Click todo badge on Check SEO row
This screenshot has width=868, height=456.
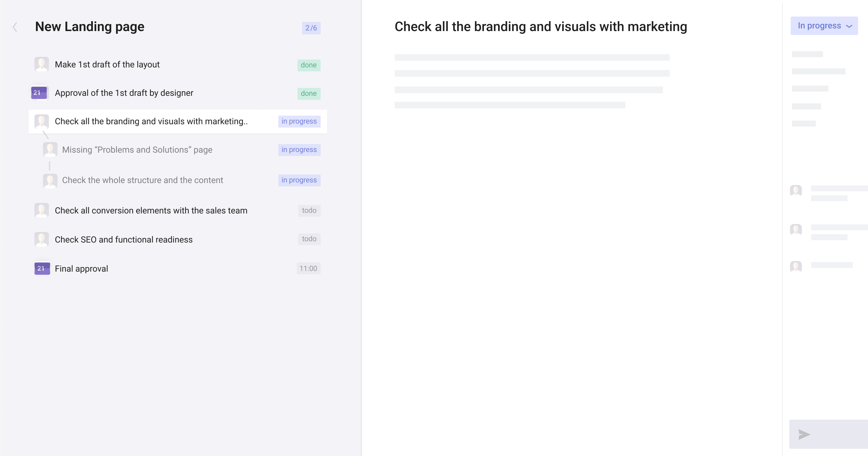309,239
